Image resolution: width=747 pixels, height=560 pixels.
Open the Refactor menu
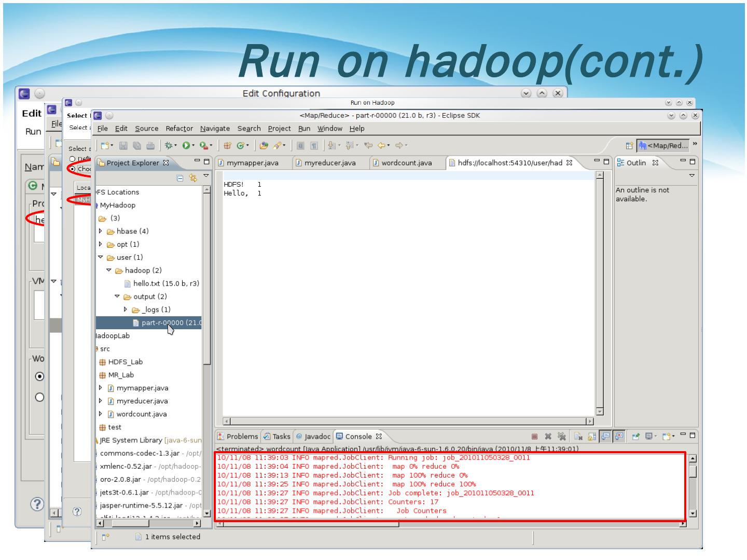click(179, 129)
